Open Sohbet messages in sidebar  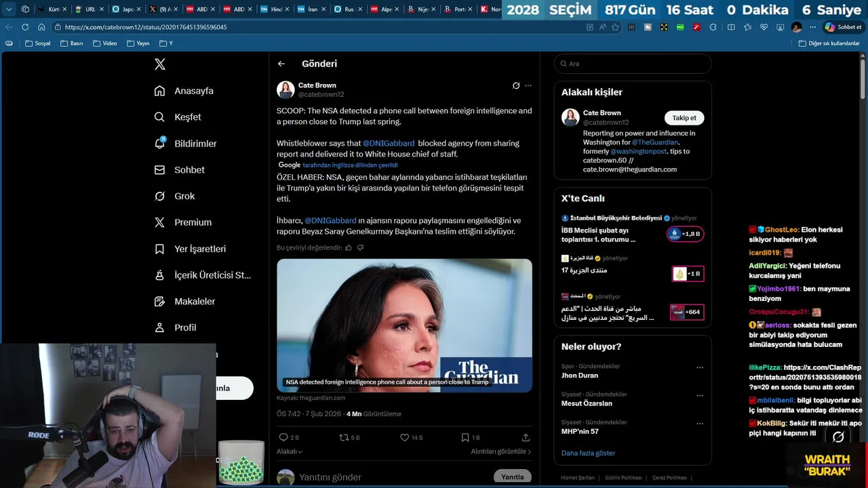(180, 170)
